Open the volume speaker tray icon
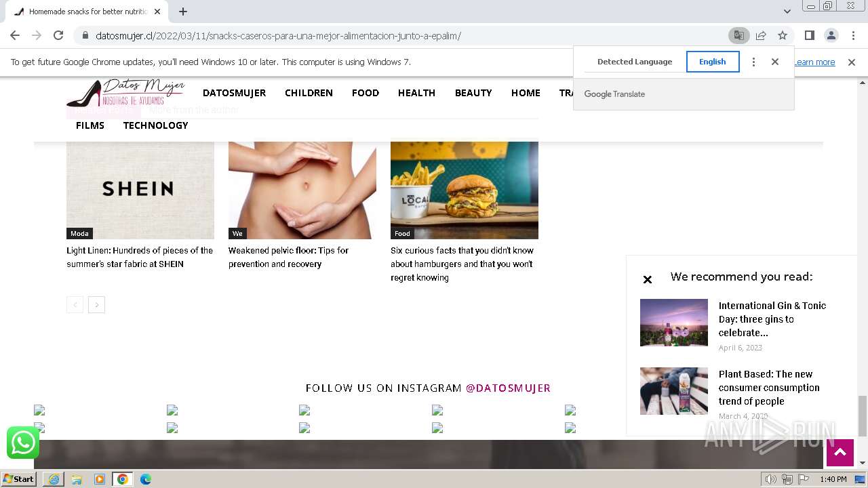The width and height of the screenshot is (868, 488). pyautogui.click(x=770, y=479)
